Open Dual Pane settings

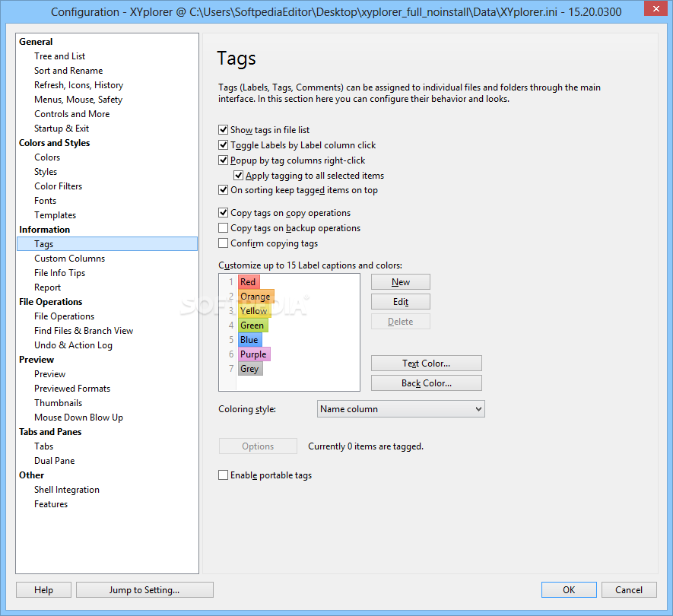click(x=55, y=461)
